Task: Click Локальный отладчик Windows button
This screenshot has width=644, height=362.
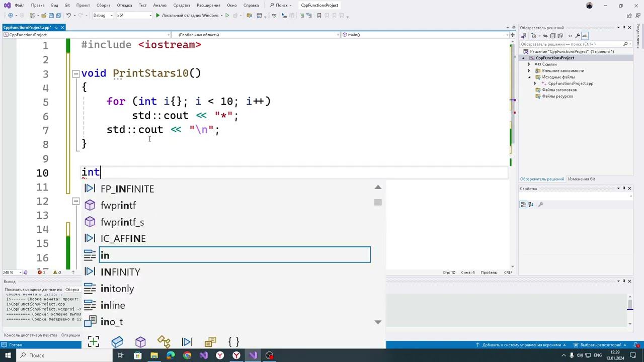Action: pos(187,16)
